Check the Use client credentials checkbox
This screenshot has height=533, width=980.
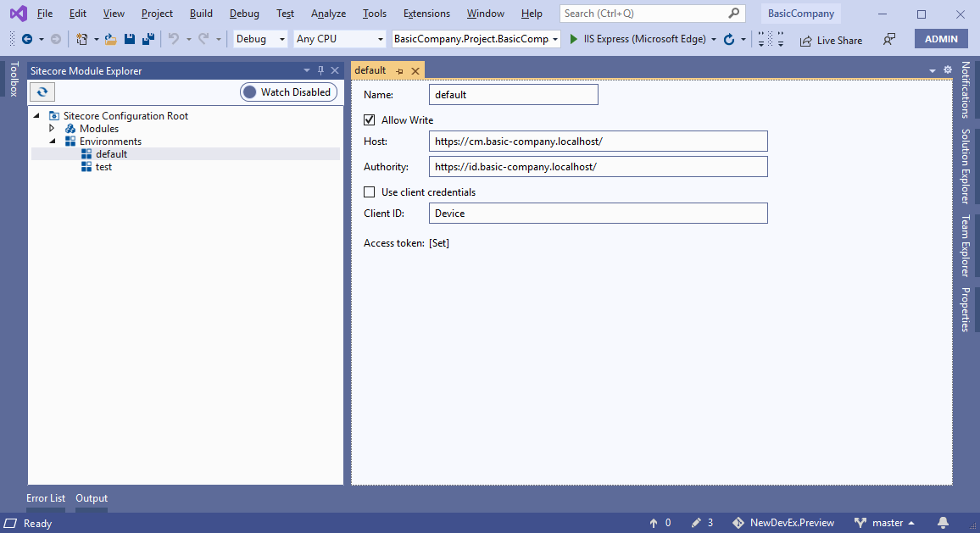(370, 192)
